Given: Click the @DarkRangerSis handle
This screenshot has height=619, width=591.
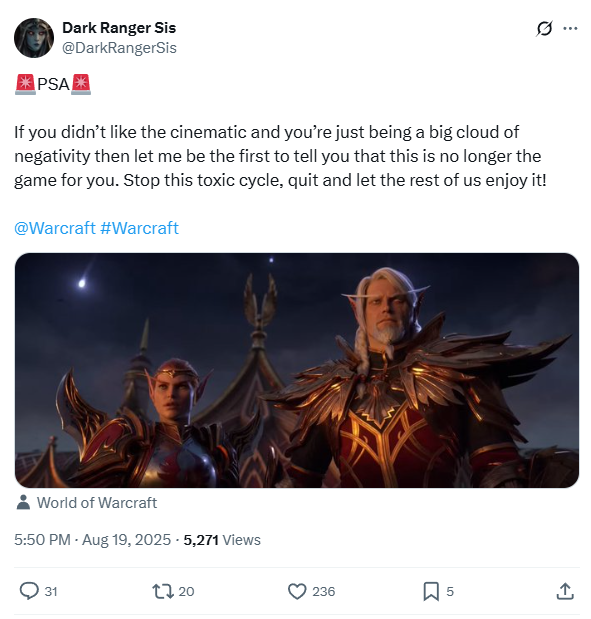Looking at the screenshot, I should click(119, 48).
